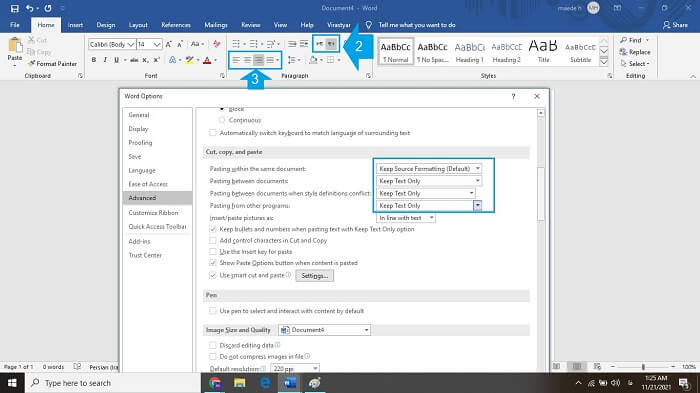Align text right
Image resolution: width=700 pixels, height=393 pixels.
[259, 60]
